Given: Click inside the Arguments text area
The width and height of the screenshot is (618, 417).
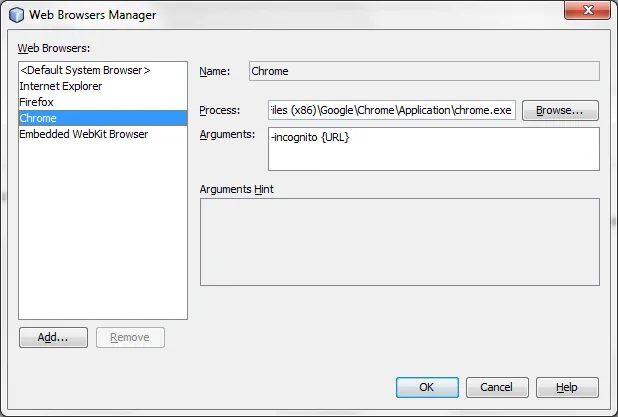Looking at the screenshot, I should 432,150.
